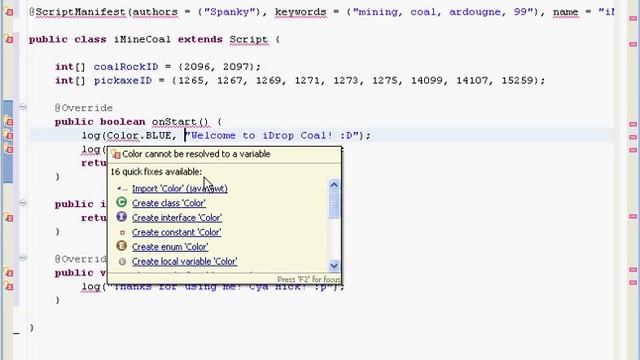The height and width of the screenshot is (360, 640).
Task: Collapse the onStart method using its fold toggle
Action: [23, 107]
